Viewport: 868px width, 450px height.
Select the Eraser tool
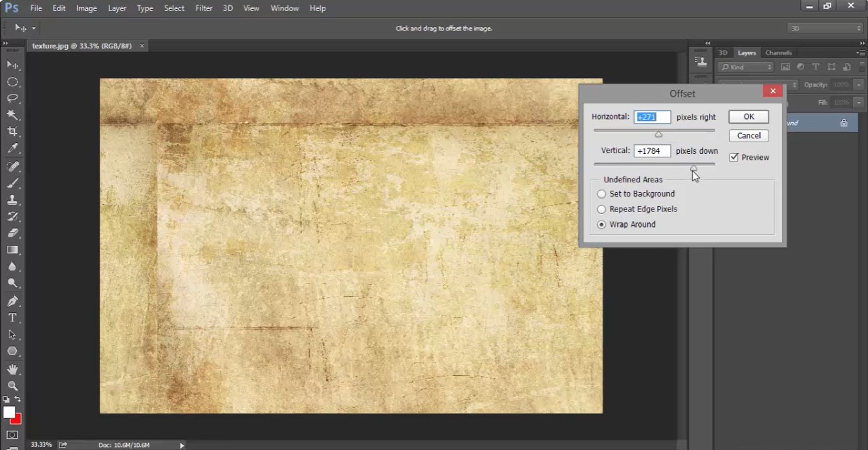12,233
